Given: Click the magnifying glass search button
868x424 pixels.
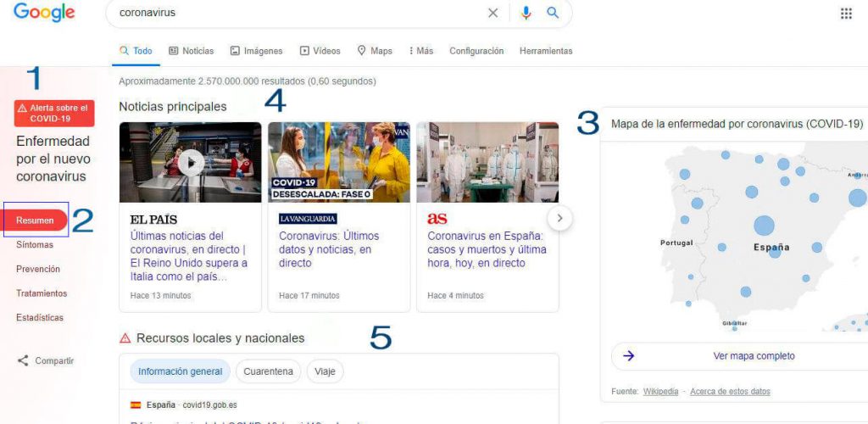Looking at the screenshot, I should 553,13.
